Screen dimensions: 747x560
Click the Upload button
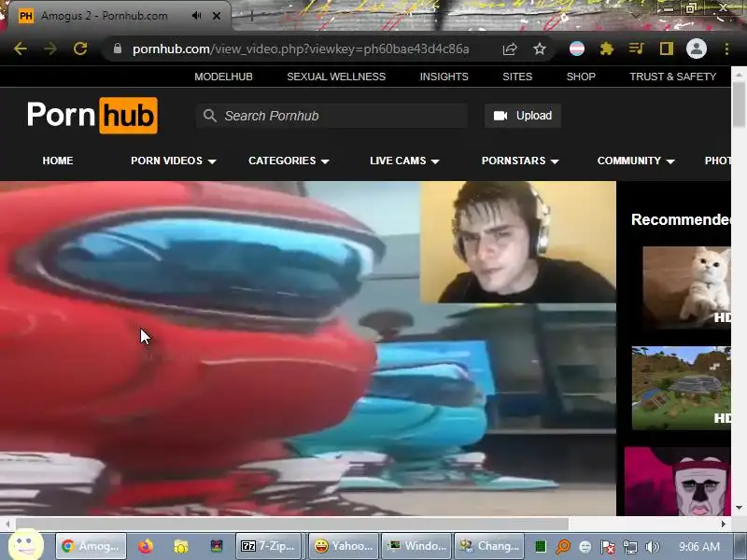coord(523,116)
